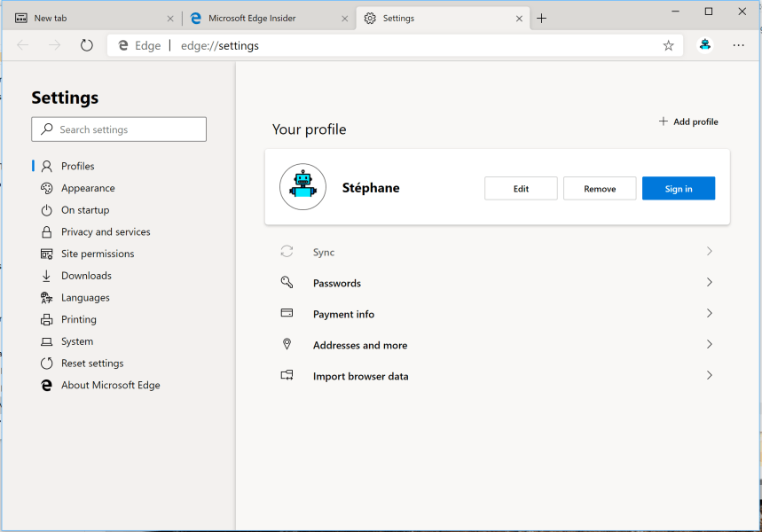Open the Settings and more ellipsis menu
The height and width of the screenshot is (532, 762).
[738, 45]
